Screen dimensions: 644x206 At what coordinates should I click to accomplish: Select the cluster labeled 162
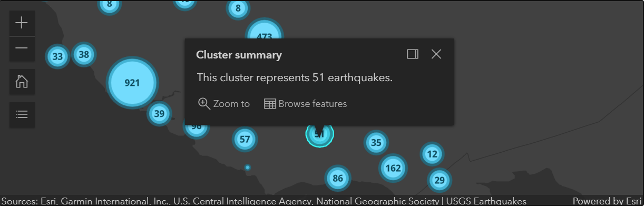(x=393, y=168)
